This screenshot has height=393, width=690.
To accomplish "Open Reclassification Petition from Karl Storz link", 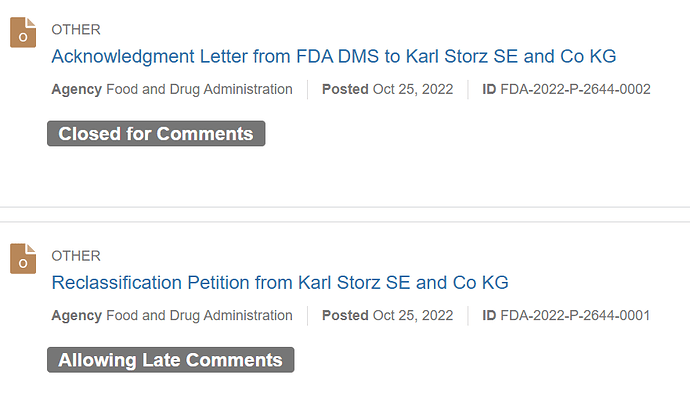I will pyautogui.click(x=280, y=283).
